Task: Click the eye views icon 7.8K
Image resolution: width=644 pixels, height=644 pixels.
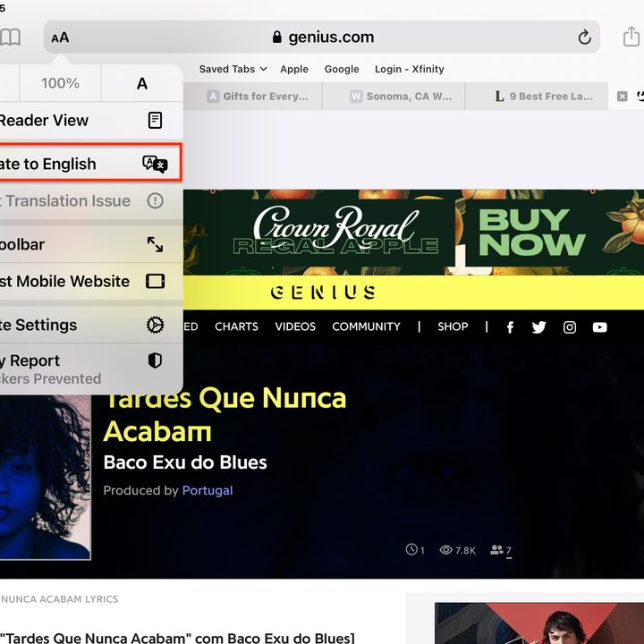Action: [445, 549]
